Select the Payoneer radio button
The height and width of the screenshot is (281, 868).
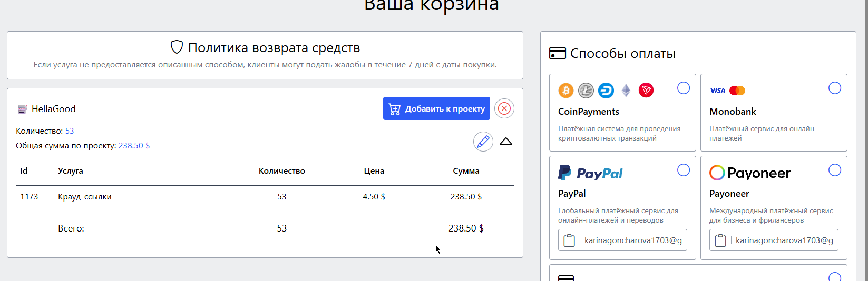point(835,170)
